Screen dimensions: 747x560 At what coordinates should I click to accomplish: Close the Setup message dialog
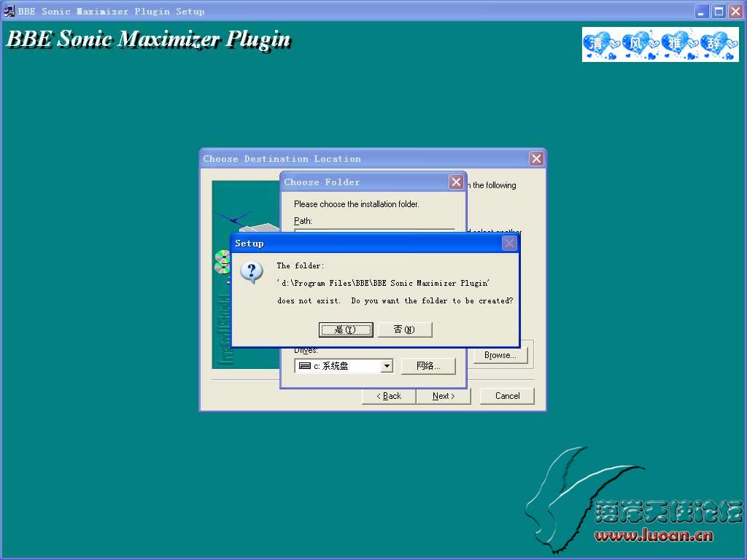point(509,244)
